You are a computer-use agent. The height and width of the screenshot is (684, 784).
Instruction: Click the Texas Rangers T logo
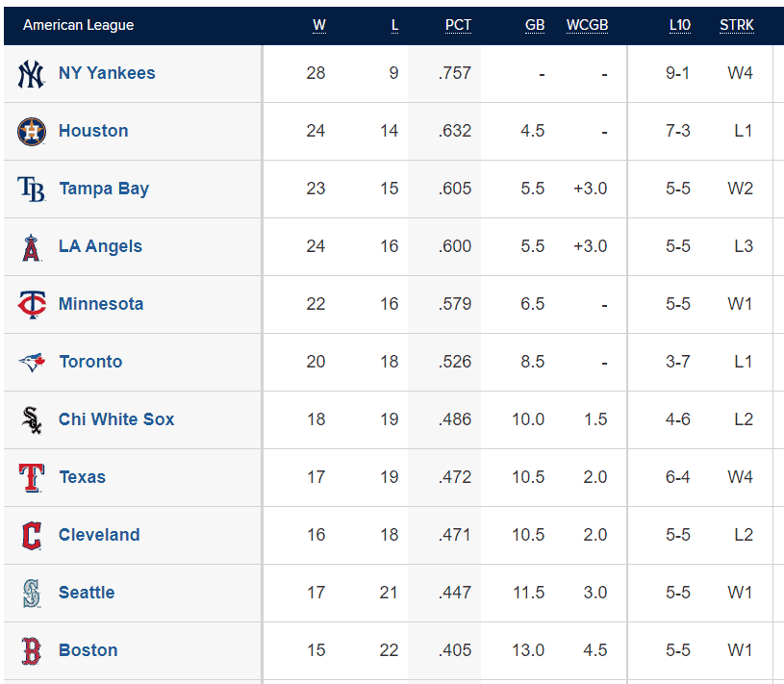(x=32, y=477)
